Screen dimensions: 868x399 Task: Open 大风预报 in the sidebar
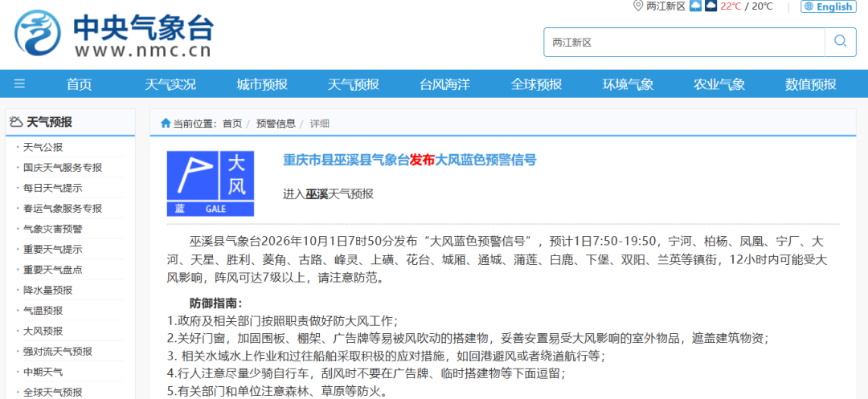[x=43, y=331]
